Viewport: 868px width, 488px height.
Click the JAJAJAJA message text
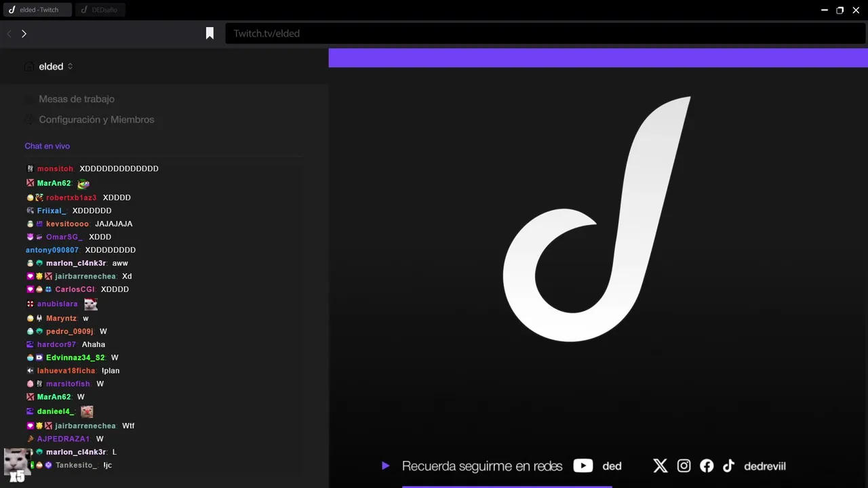click(x=114, y=224)
